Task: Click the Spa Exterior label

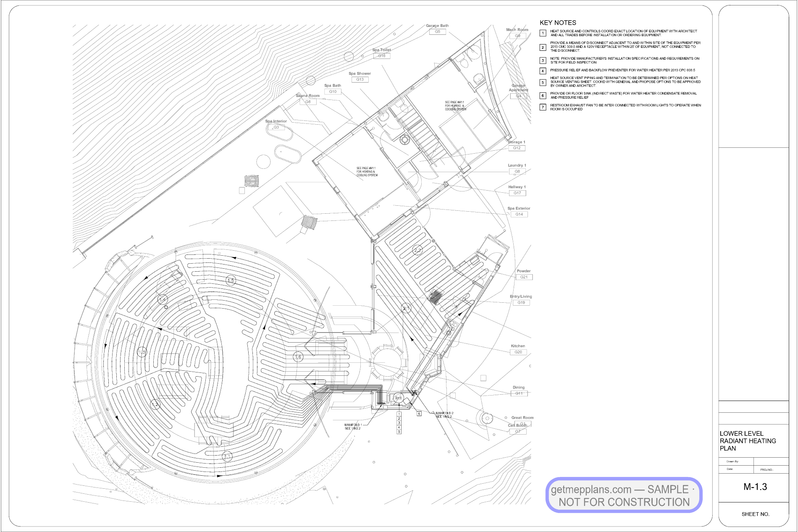Action: click(519, 208)
